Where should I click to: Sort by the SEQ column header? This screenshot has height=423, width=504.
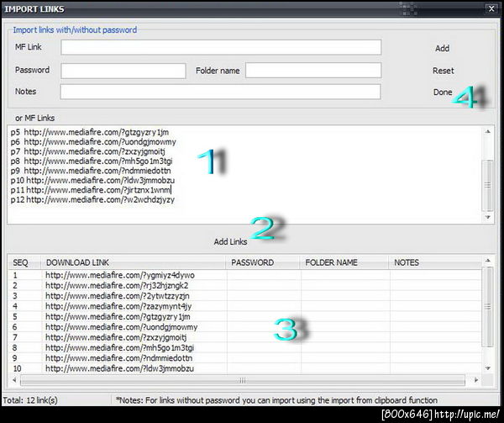click(x=24, y=262)
